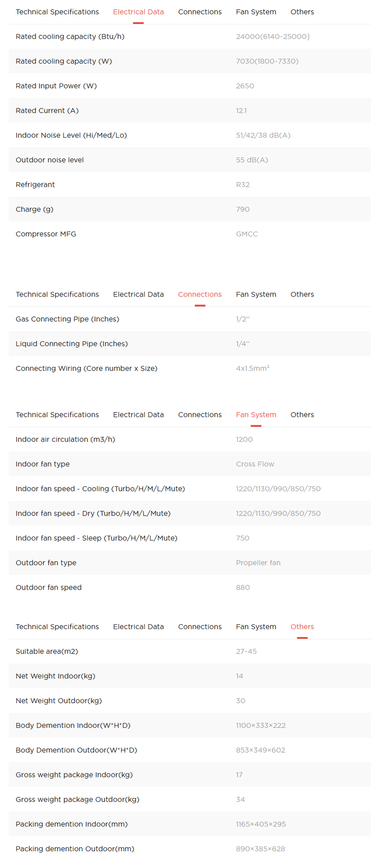Select Electrical Data tab above Suitable area row
The image size is (371, 868).
[138, 626]
